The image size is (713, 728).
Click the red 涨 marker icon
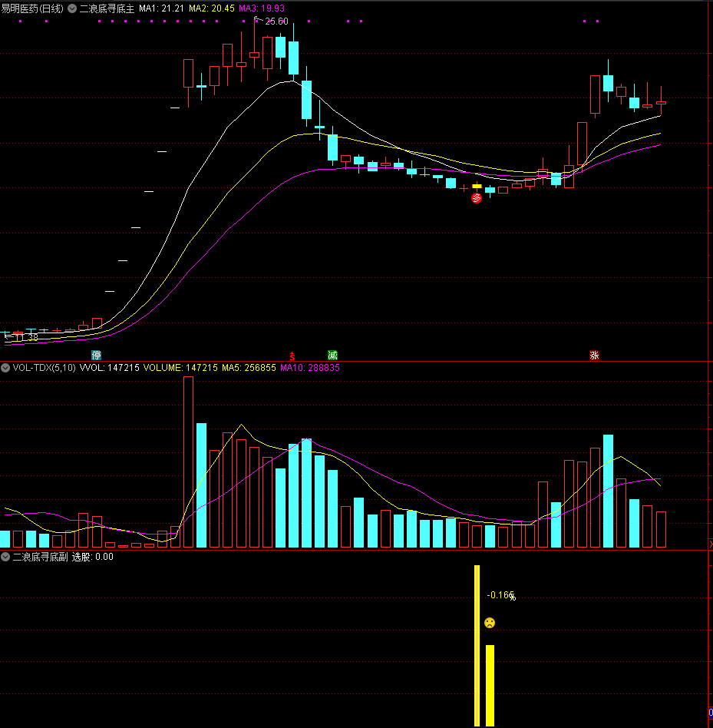(594, 356)
